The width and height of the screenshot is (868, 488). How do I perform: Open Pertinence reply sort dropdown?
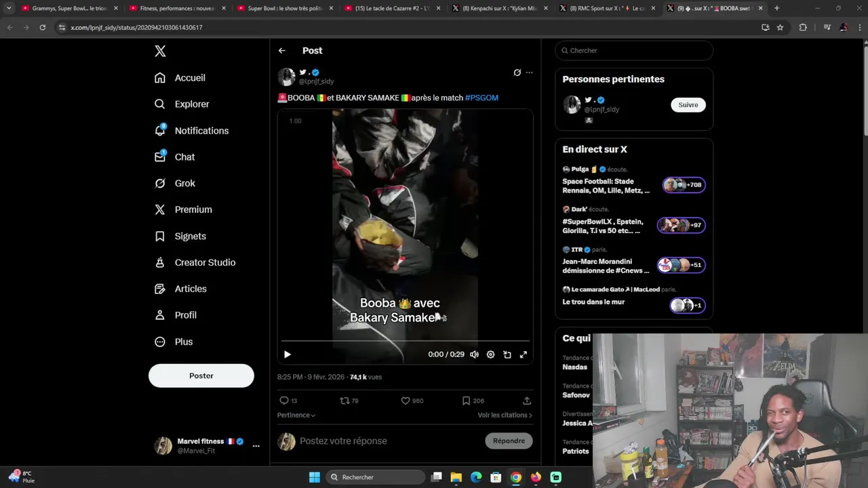click(296, 415)
